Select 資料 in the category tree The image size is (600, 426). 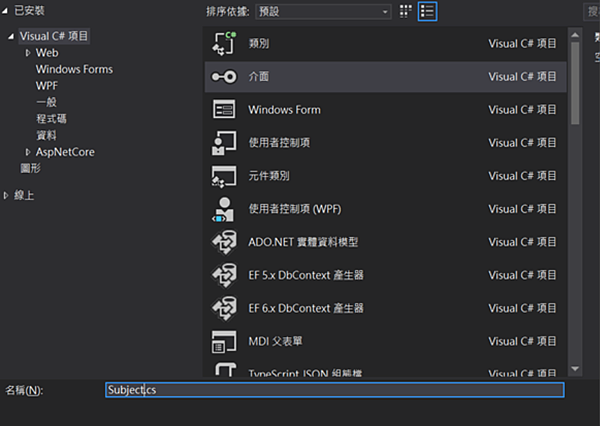(46, 135)
